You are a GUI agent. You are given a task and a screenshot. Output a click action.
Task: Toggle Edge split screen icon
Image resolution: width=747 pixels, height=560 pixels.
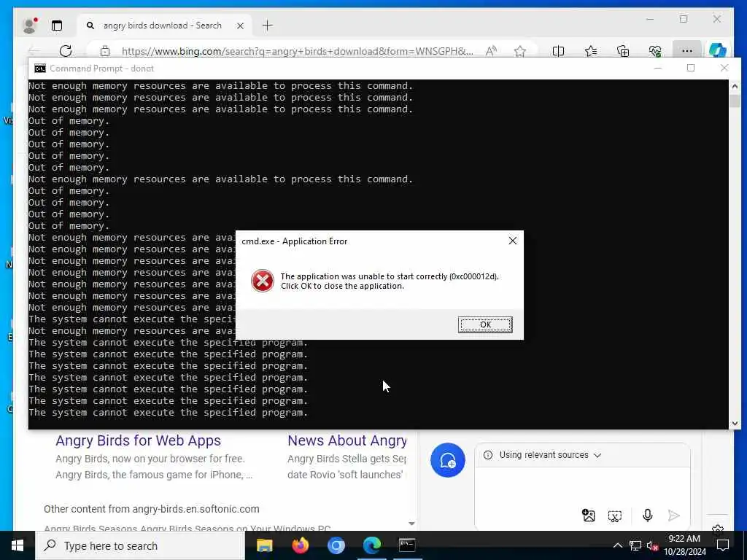[558, 51]
